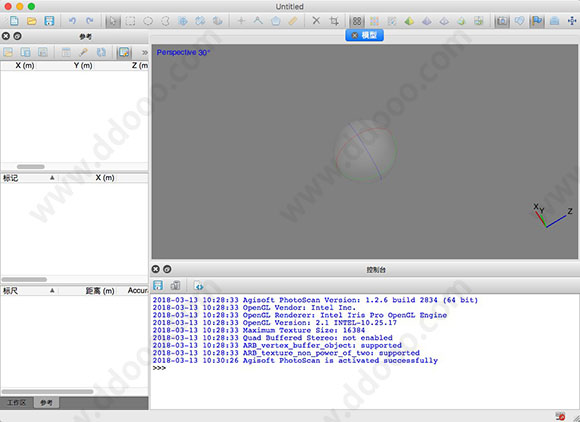Click the cameras table horizontal scrollbar
The image size is (580, 422).
(x=31, y=167)
